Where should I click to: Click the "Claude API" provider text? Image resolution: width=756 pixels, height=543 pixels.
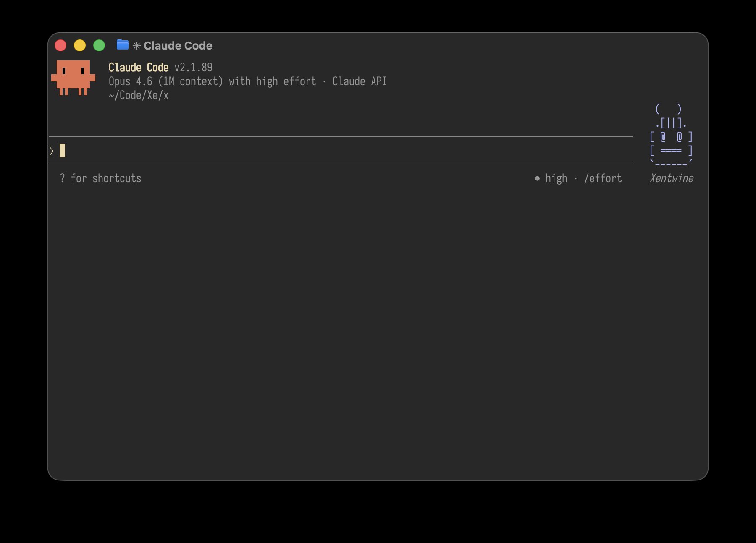pos(359,81)
